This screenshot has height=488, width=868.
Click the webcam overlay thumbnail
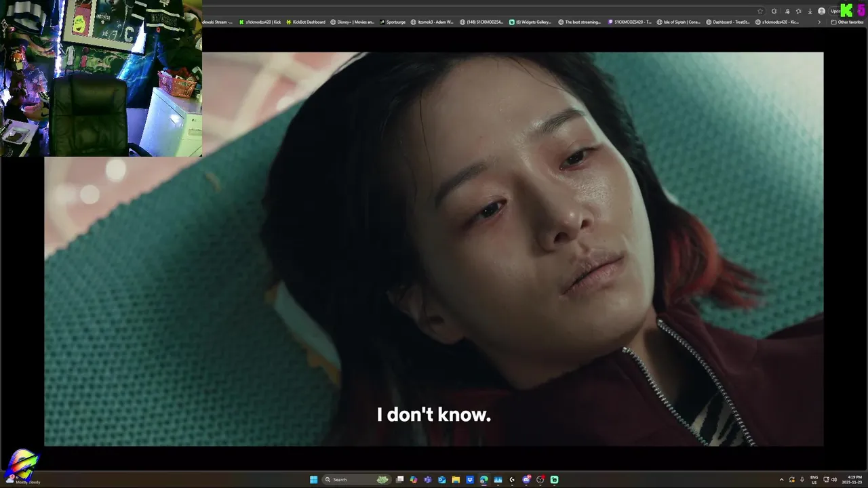[x=101, y=78]
